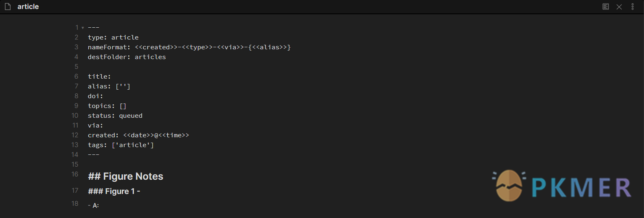Click the via: line
644x218 pixels.
(96, 126)
